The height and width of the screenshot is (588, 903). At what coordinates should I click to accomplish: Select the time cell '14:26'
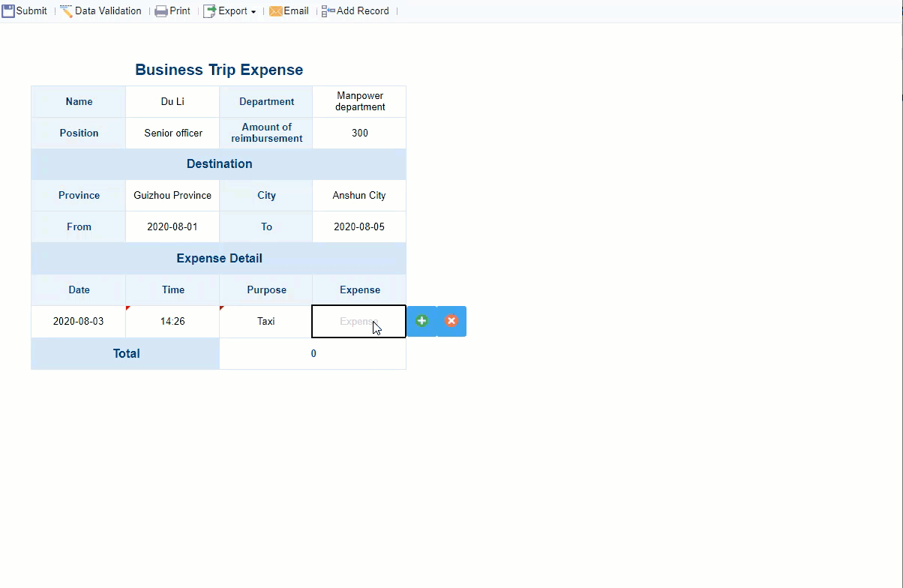[x=172, y=321]
